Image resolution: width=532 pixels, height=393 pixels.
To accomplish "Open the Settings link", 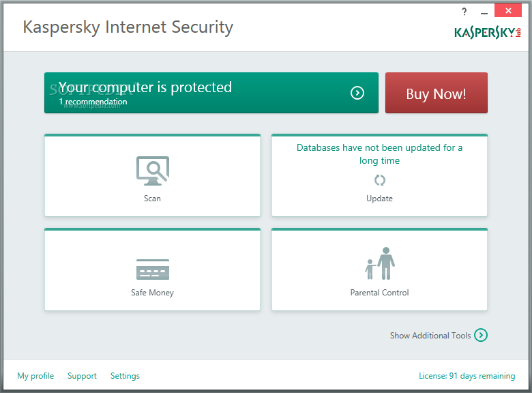I will [125, 376].
